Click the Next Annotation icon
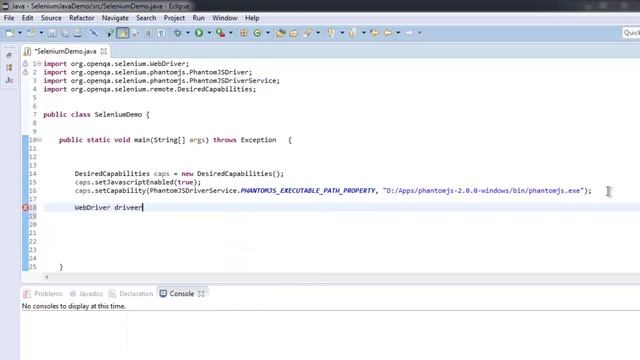The height and width of the screenshot is (360, 640). coord(331,33)
